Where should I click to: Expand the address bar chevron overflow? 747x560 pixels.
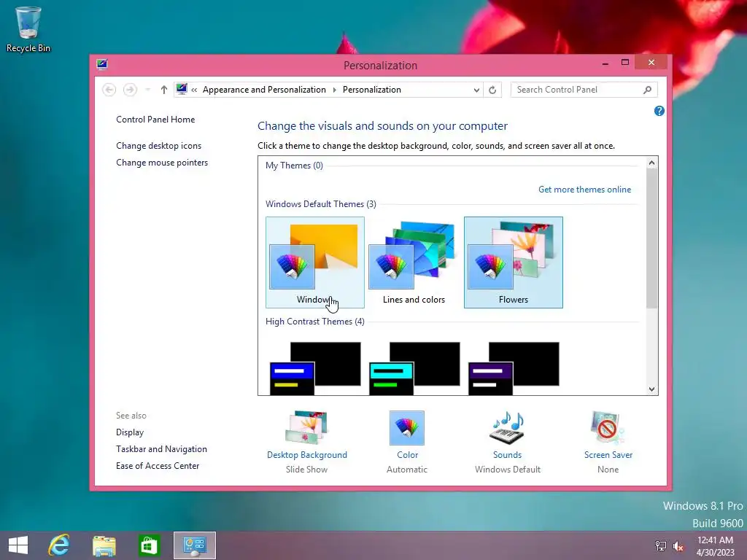pyautogui.click(x=194, y=90)
